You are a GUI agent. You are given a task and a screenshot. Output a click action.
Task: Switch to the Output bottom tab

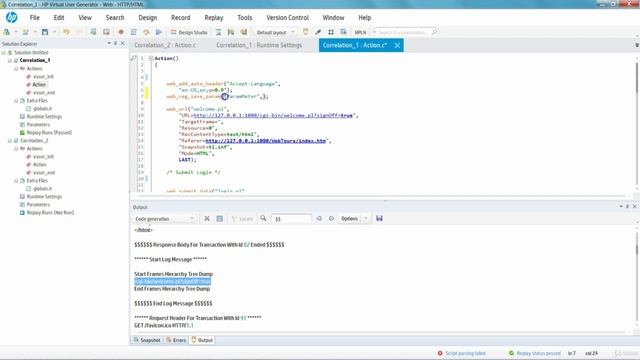click(202, 340)
